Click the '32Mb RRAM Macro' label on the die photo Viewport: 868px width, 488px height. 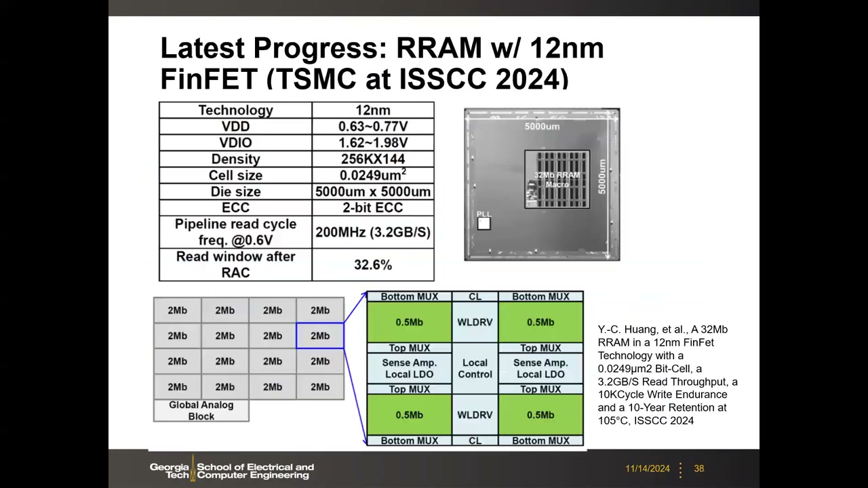(x=557, y=180)
